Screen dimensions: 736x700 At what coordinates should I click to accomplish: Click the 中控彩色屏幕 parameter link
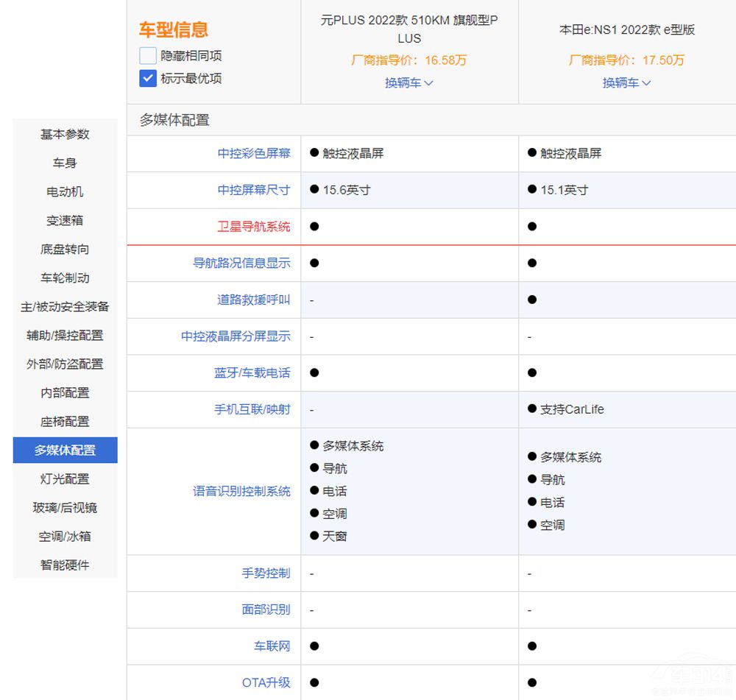coord(254,153)
